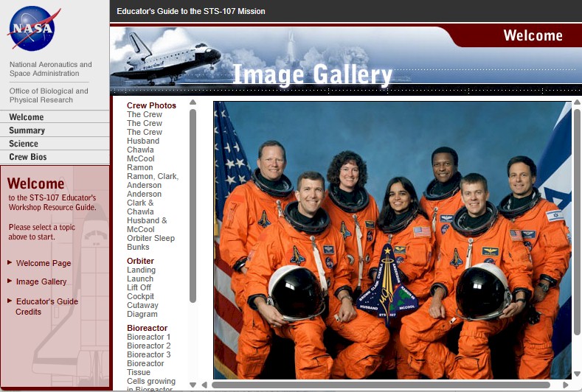Click the arrow bullet beside Welcome Page
Image resolution: width=582 pixels, height=392 pixels.
10,262
